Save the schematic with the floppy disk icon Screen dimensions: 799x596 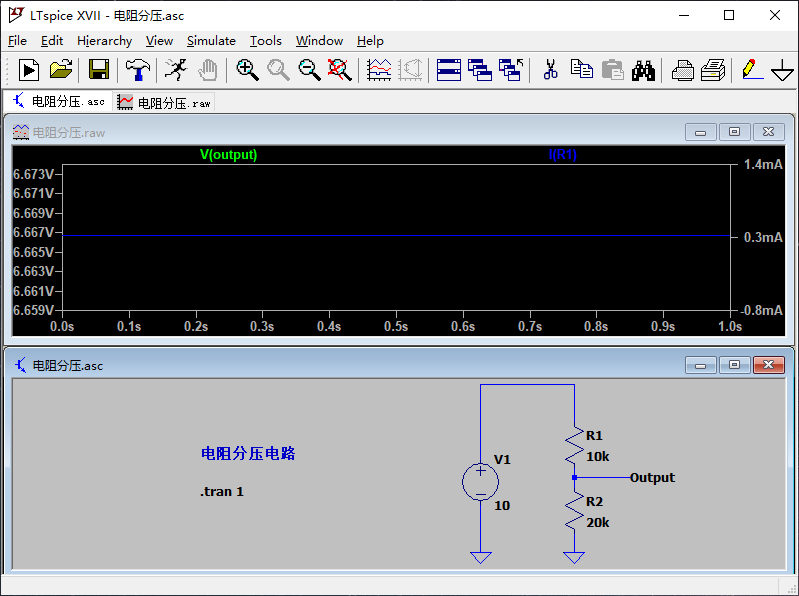coord(98,69)
